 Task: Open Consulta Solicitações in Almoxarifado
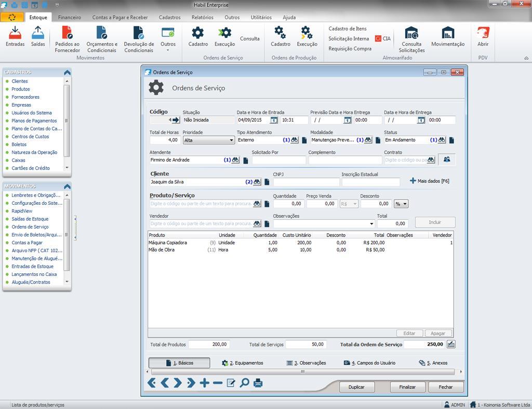pyautogui.click(x=411, y=39)
